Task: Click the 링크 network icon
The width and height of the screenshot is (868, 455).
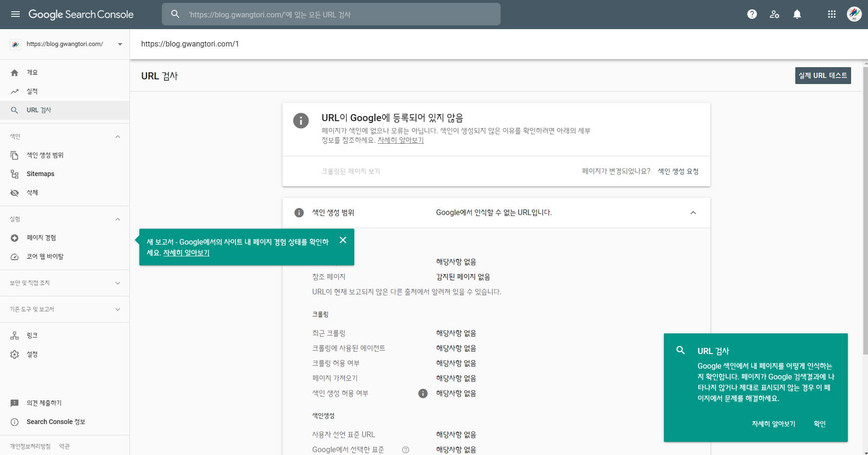Action: [15, 336]
